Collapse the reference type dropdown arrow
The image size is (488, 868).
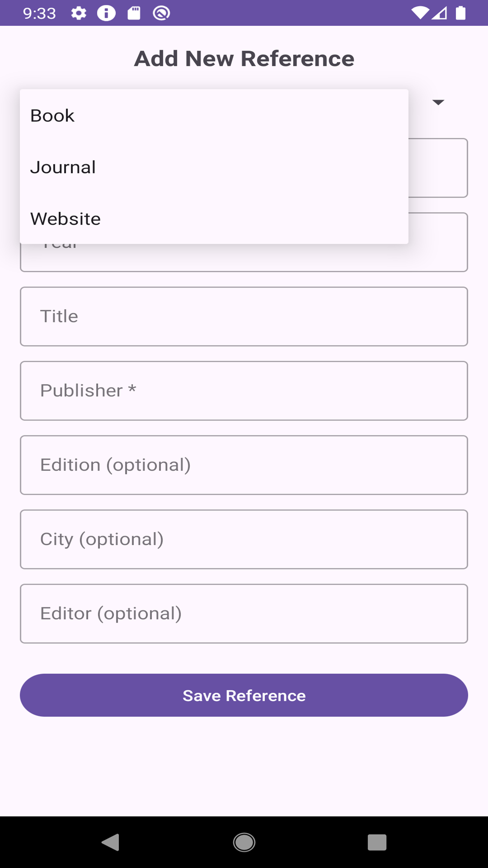(x=438, y=102)
